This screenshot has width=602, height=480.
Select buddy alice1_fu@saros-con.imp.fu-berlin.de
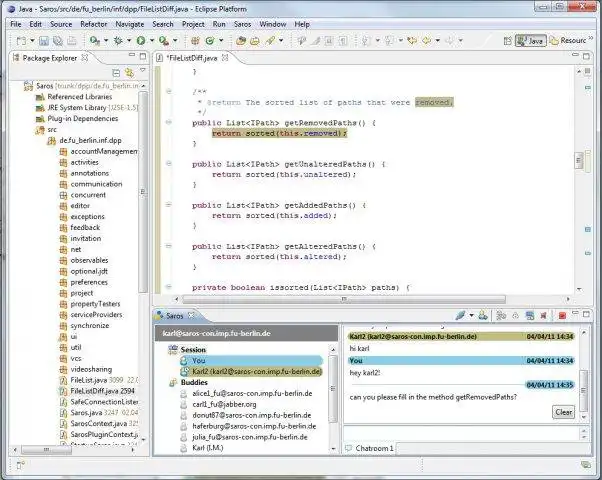[250, 393]
